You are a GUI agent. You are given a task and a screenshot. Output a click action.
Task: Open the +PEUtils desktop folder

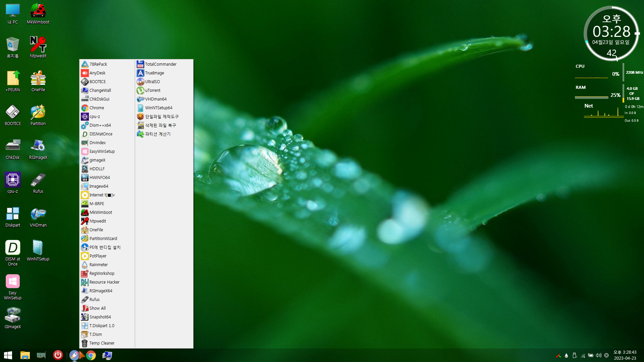[13, 81]
